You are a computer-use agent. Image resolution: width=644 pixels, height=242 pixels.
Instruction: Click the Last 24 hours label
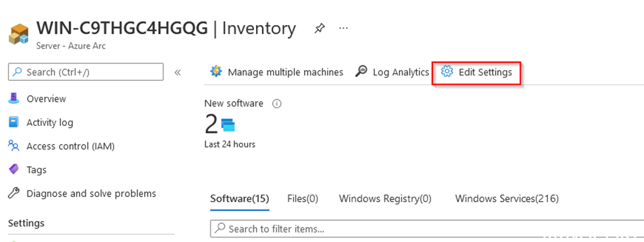pos(230,144)
